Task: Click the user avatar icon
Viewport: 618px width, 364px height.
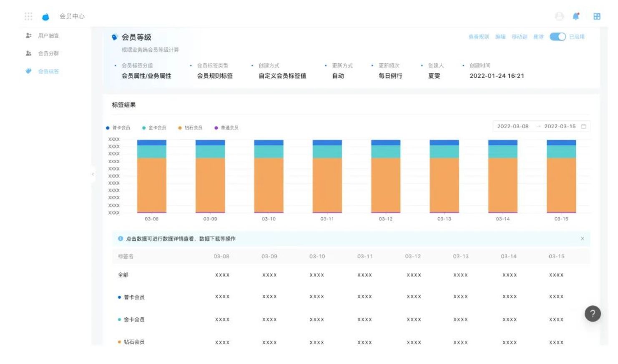Action: (x=559, y=16)
